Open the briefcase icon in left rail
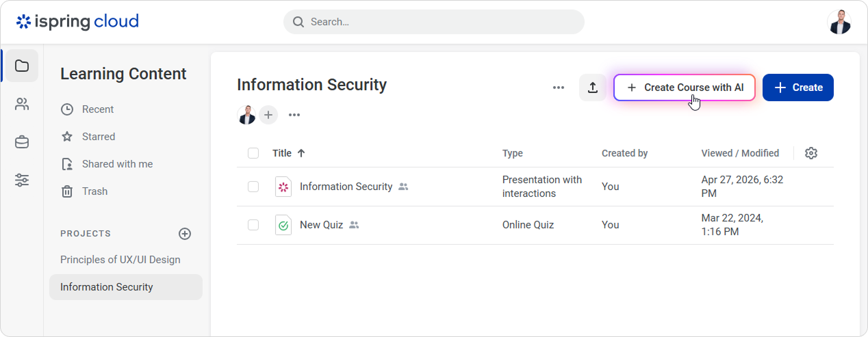 22,142
